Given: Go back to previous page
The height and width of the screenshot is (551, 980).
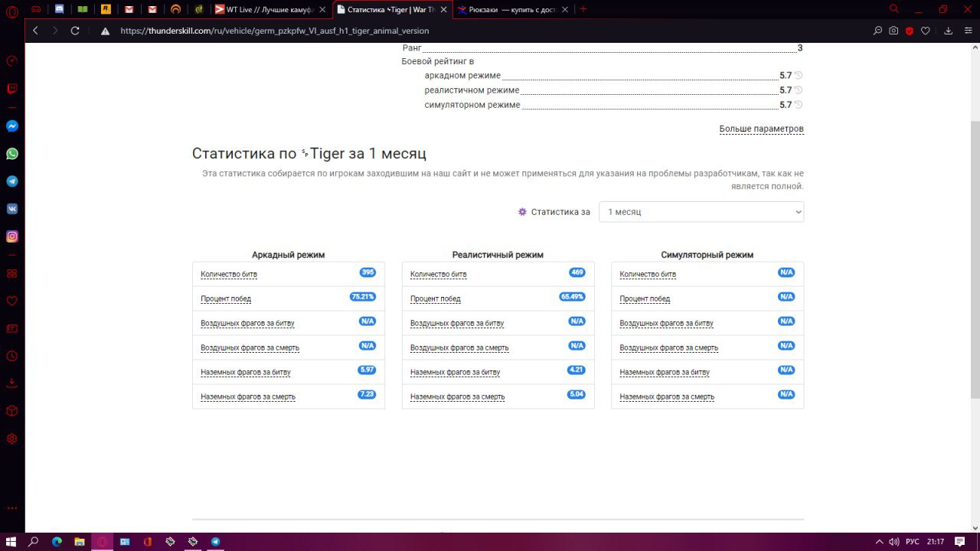Looking at the screenshot, I should [x=35, y=31].
